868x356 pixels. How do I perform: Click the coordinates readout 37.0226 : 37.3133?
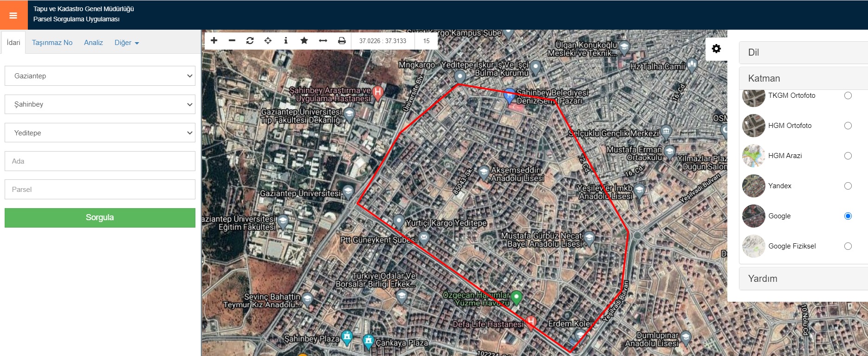point(382,41)
